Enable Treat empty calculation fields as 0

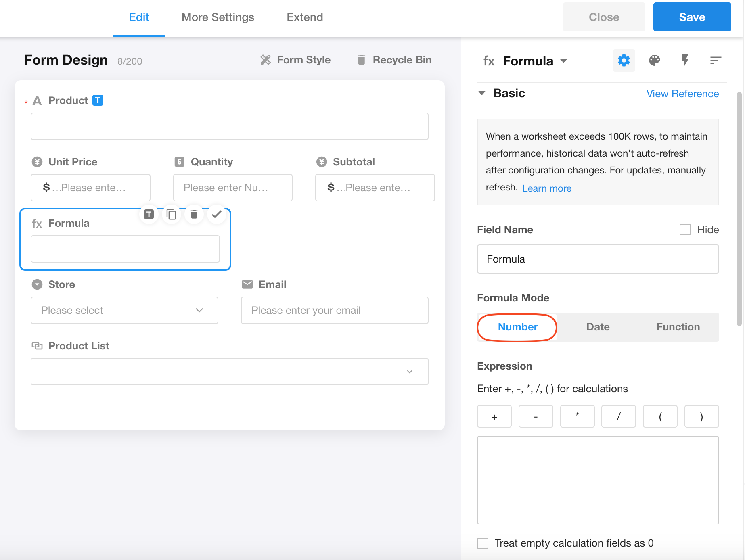click(483, 543)
